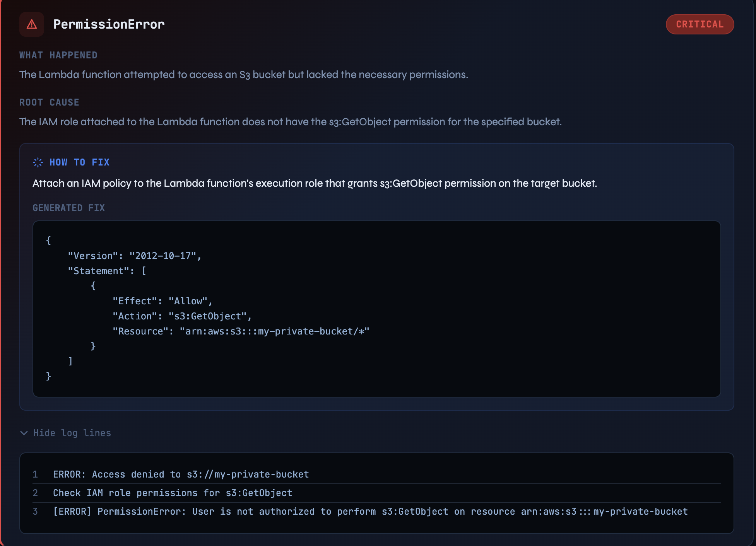This screenshot has height=546, width=756.
Task: Click the PermissionError title
Action: 109,24
